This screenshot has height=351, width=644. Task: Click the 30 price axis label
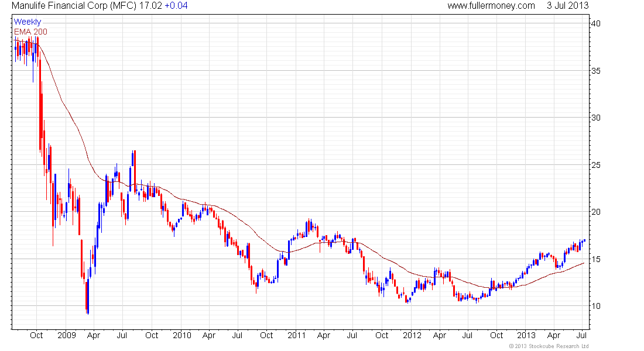595,118
